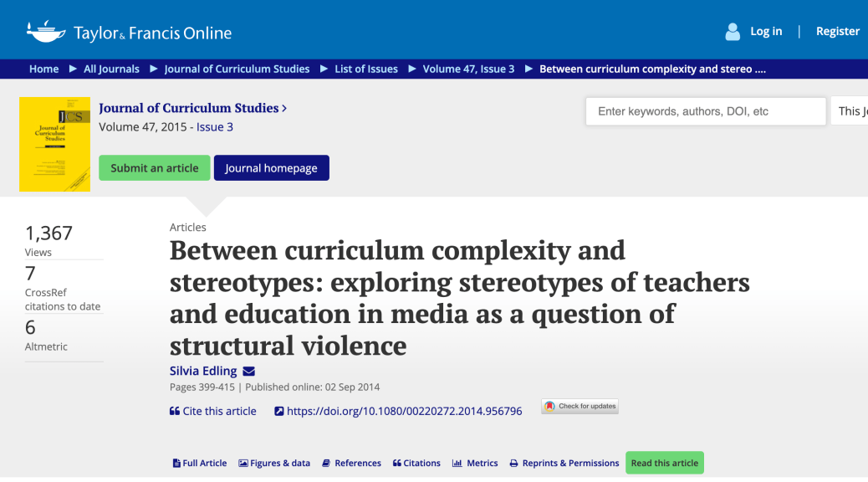Click the journal cover thumbnail
The height and width of the screenshot is (482, 868).
54,144
